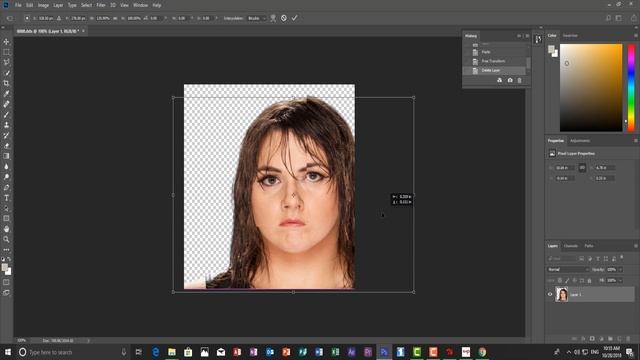
Task: Select the Brush tool
Action: (7, 115)
